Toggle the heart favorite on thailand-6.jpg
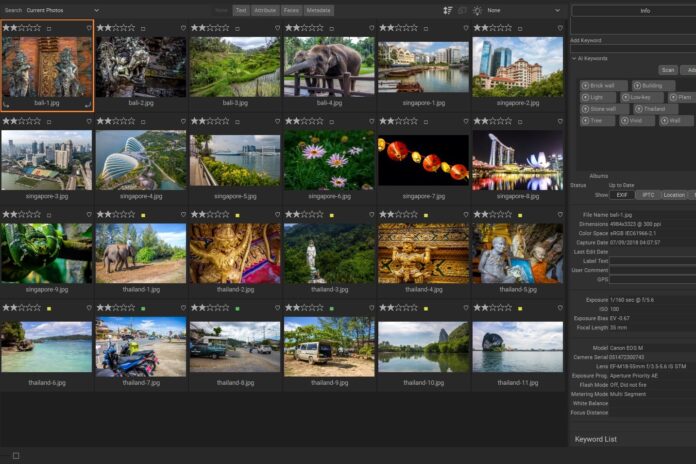The height and width of the screenshot is (464, 696). coord(89,308)
